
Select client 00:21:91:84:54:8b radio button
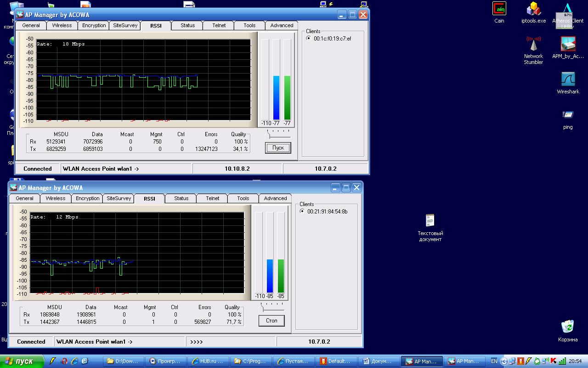[302, 212]
